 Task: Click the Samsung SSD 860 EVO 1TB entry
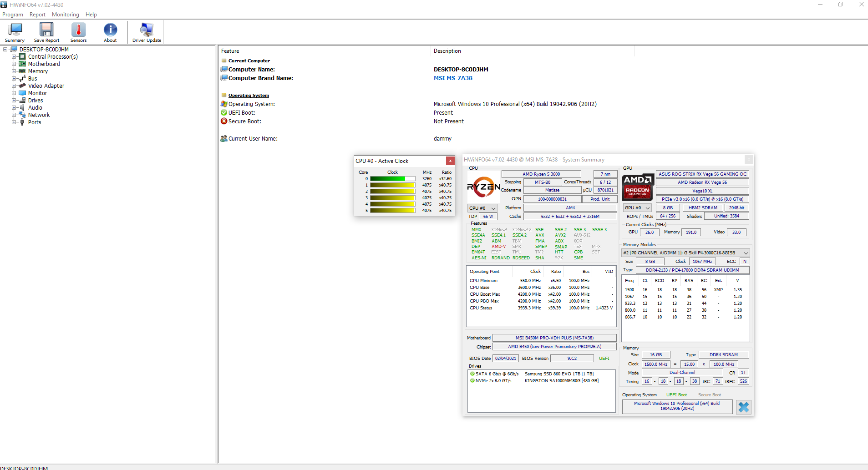tap(559, 374)
